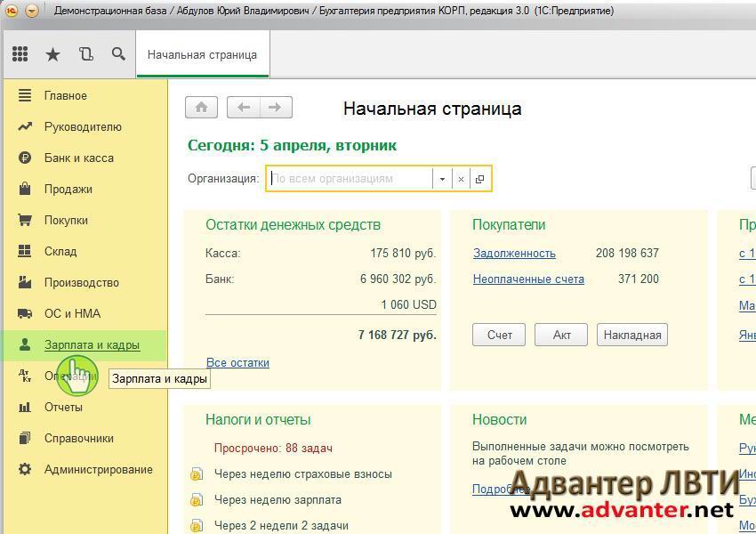Click the ОС и НМА truck icon
This screenshot has width=756, height=534.
(25, 313)
